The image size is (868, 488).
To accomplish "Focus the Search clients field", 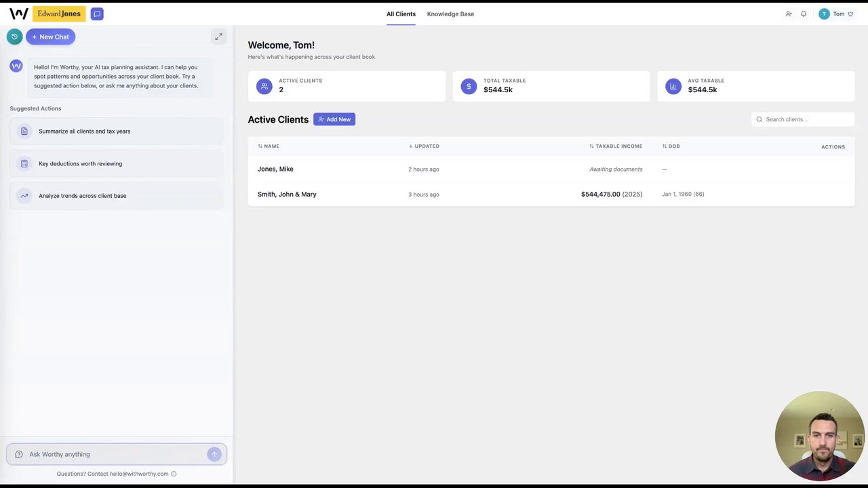I will 803,119.
